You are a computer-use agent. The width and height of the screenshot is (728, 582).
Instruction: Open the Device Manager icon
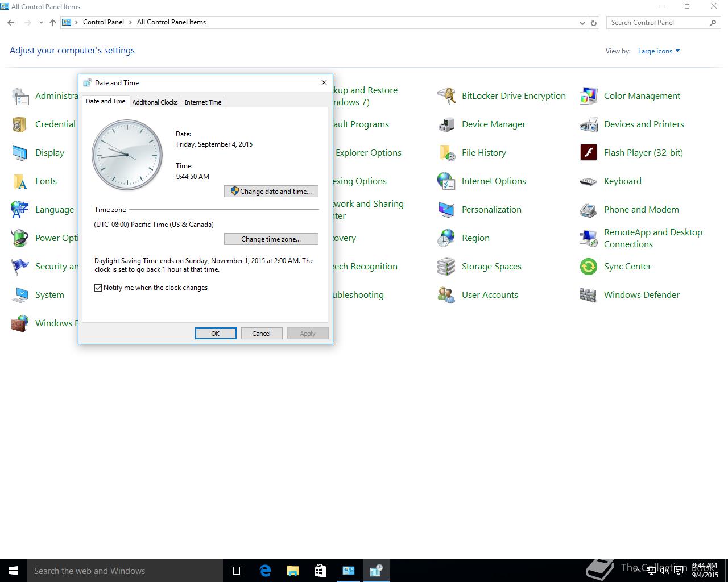click(x=446, y=124)
